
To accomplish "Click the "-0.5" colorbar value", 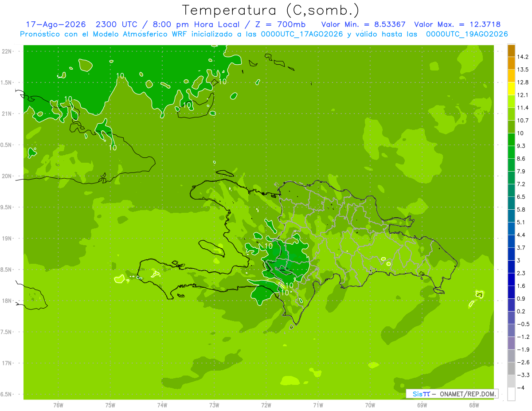I will 523,324.
